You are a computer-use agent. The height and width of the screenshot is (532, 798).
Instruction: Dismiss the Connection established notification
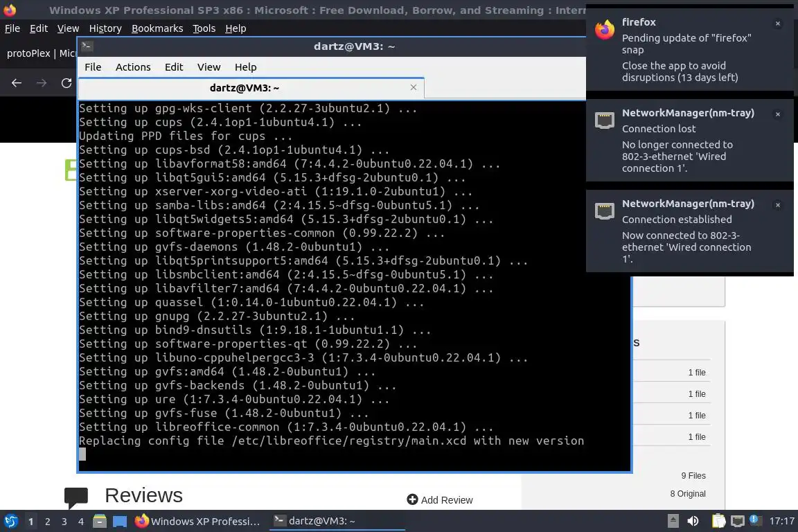coord(778,204)
